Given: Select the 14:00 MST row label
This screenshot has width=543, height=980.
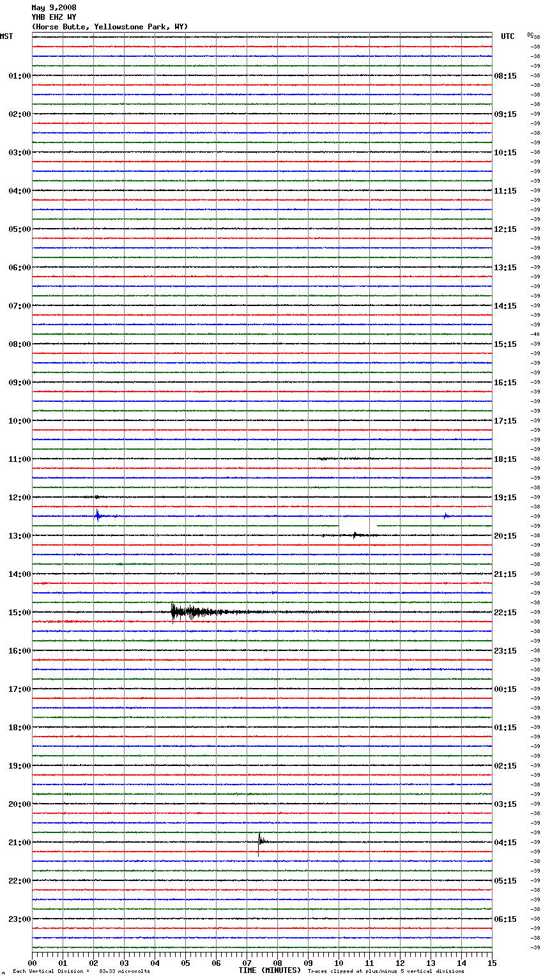Looking at the screenshot, I should click(x=20, y=574).
